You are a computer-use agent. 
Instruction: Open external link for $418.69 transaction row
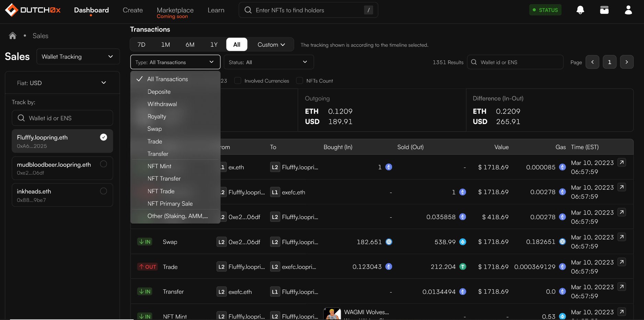[x=622, y=212]
